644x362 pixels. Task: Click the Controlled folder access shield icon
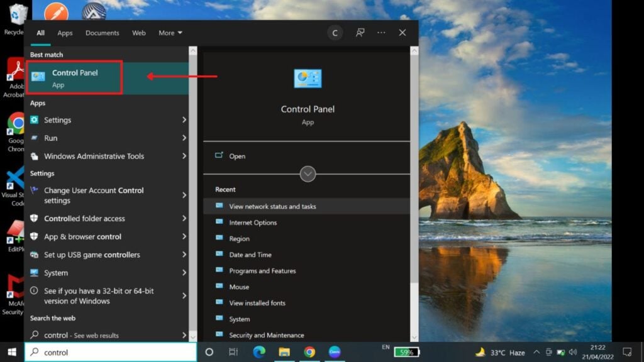pyautogui.click(x=35, y=218)
